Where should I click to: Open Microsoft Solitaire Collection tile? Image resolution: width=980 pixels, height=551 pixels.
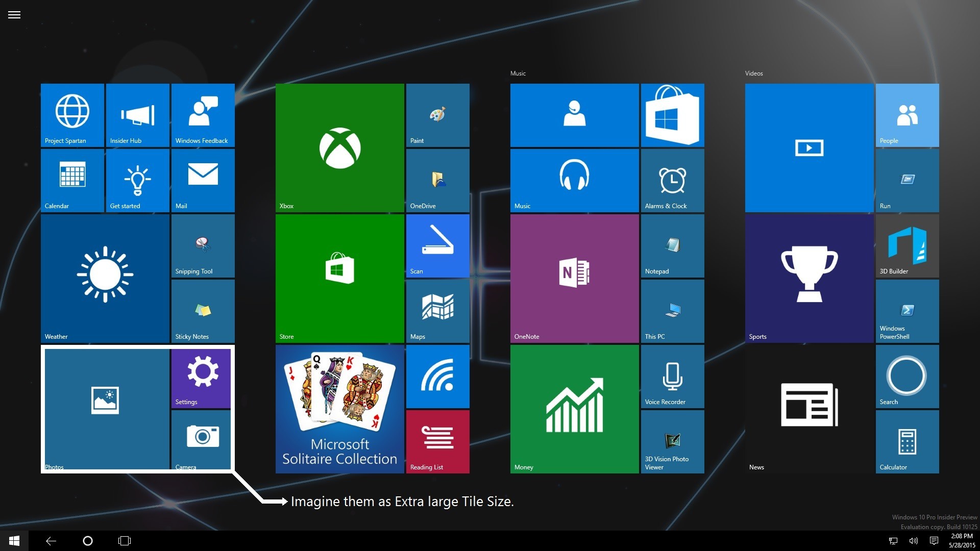339,409
